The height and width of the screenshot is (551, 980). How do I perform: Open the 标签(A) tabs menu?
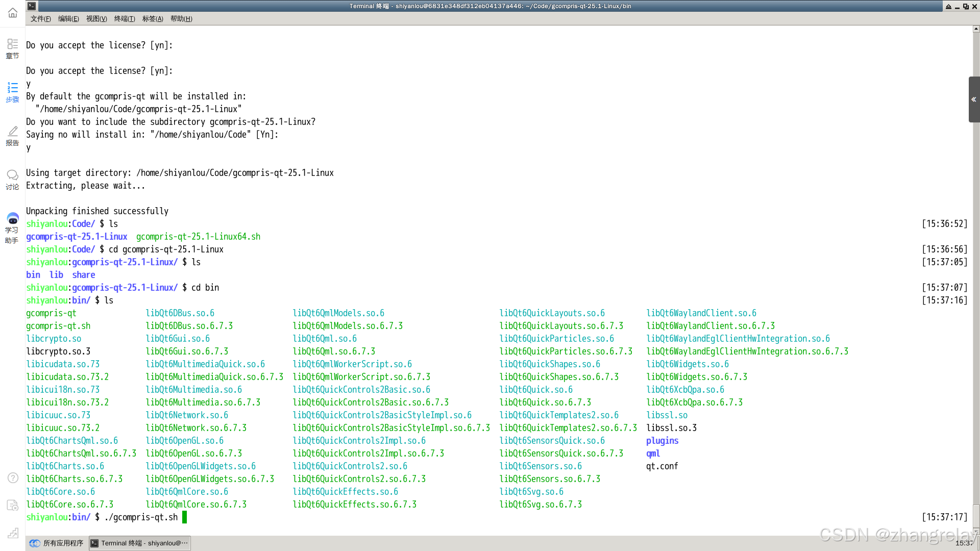click(153, 19)
